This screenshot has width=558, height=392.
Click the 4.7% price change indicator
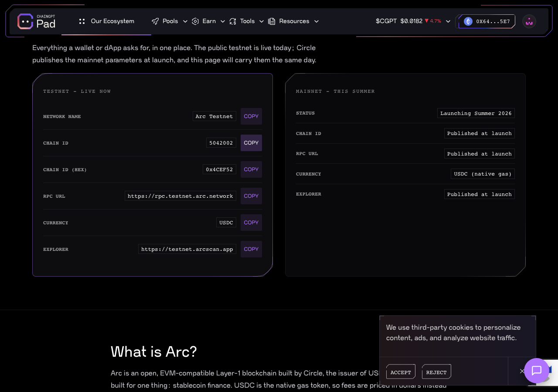pyautogui.click(x=433, y=21)
